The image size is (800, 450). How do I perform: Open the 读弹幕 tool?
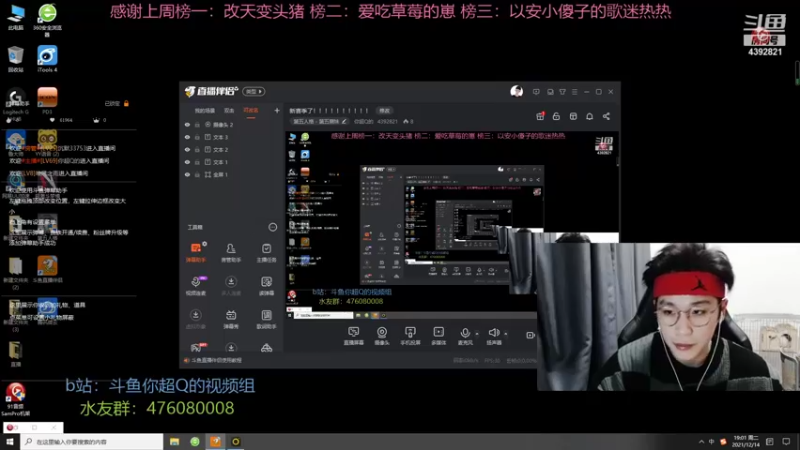[266, 285]
